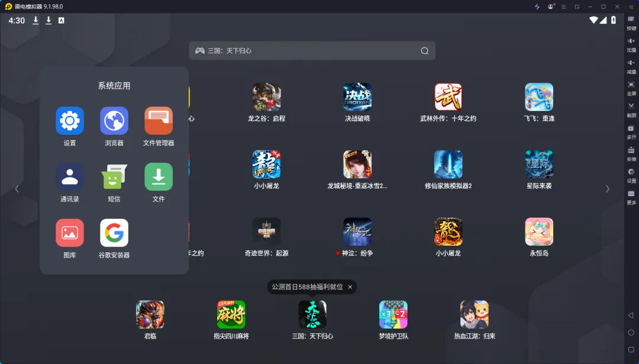Click the search field showing 三国：天下归心

click(x=312, y=51)
